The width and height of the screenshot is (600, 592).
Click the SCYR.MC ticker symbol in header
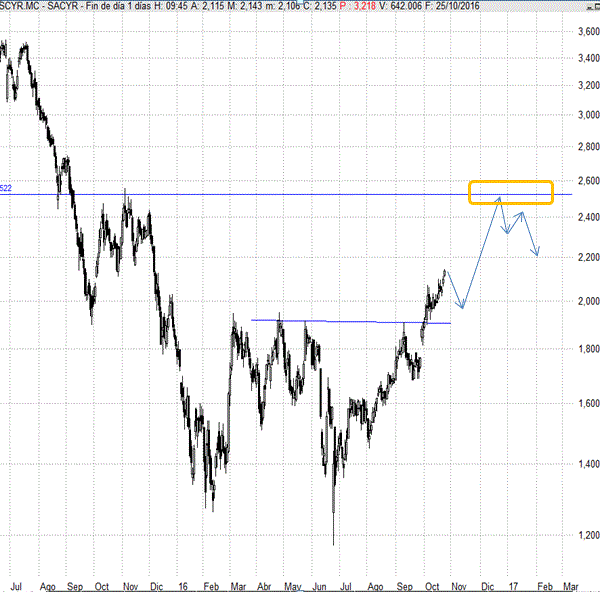19,6
